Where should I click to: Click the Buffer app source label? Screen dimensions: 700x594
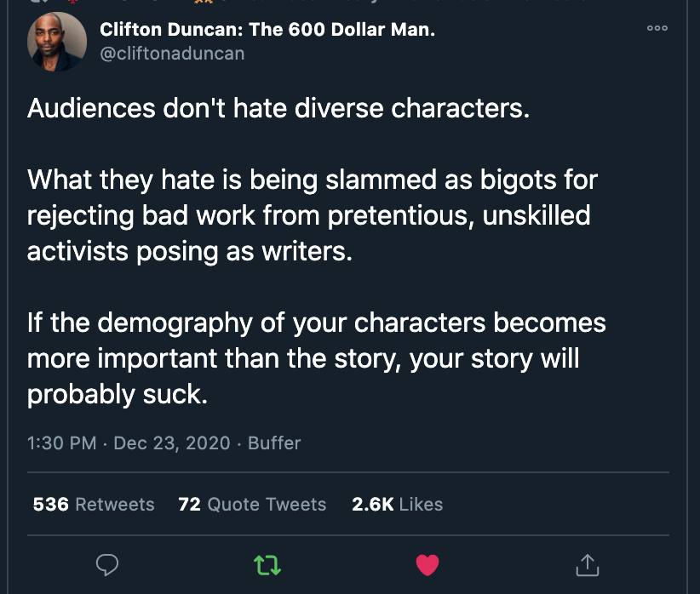[x=274, y=443]
